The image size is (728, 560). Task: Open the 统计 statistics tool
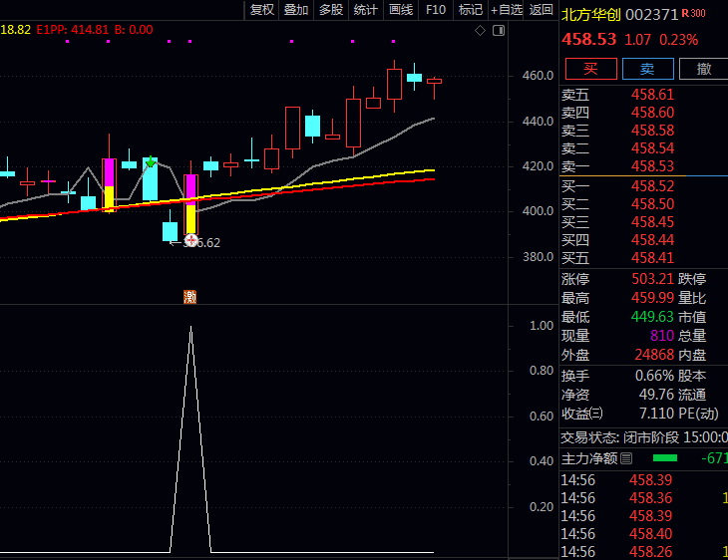pyautogui.click(x=366, y=10)
